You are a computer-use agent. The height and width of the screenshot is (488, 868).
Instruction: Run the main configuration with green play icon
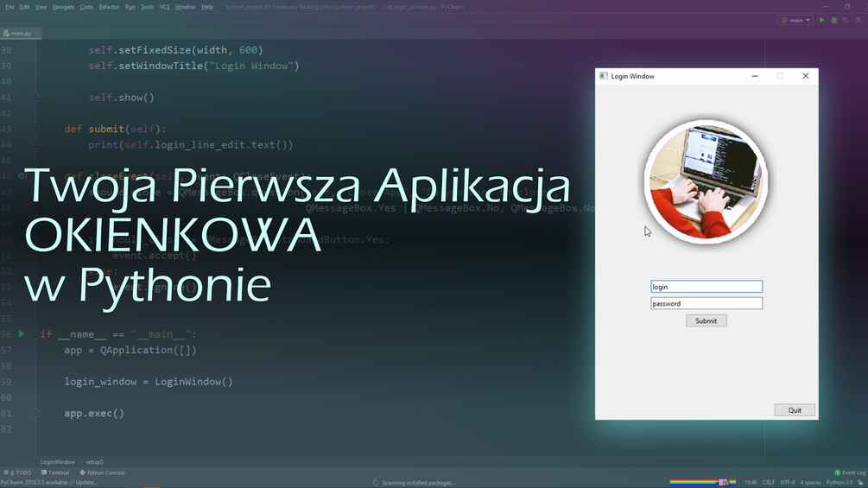coord(822,20)
